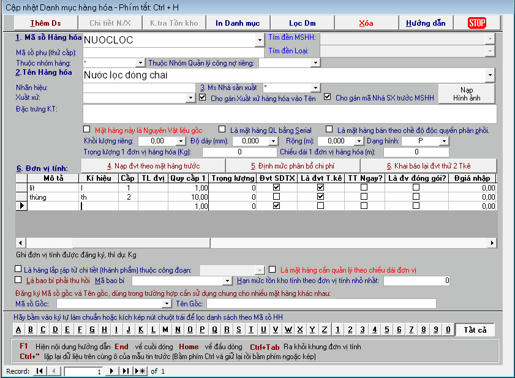Click 'Xóa' toolbar button
Screen dimensions: 515x378
point(366,23)
